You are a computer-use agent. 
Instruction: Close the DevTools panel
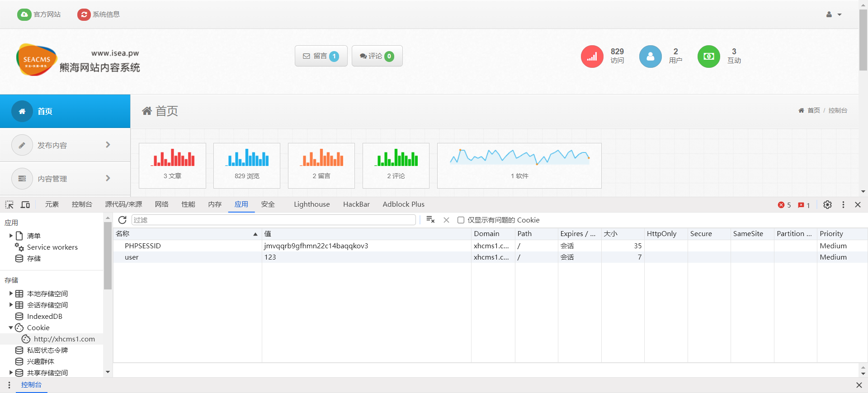click(858, 205)
